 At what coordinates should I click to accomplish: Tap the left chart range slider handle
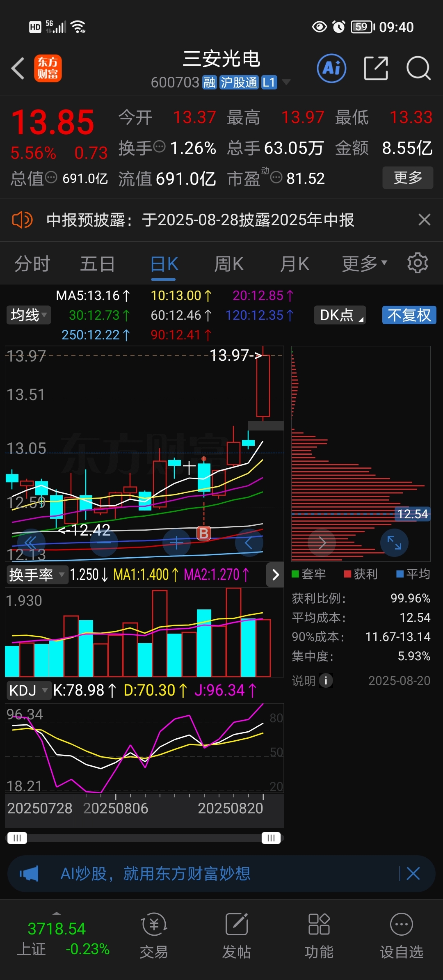pos(17,838)
